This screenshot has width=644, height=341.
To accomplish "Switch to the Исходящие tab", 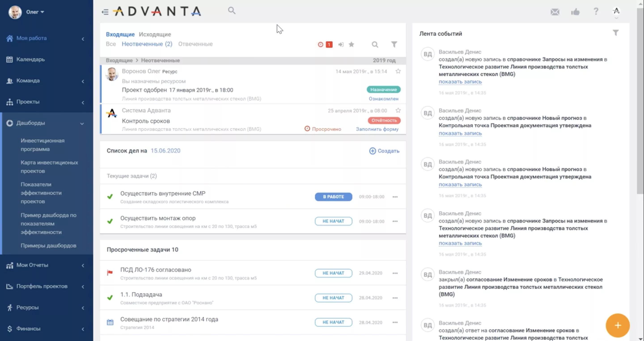I will pyautogui.click(x=155, y=34).
